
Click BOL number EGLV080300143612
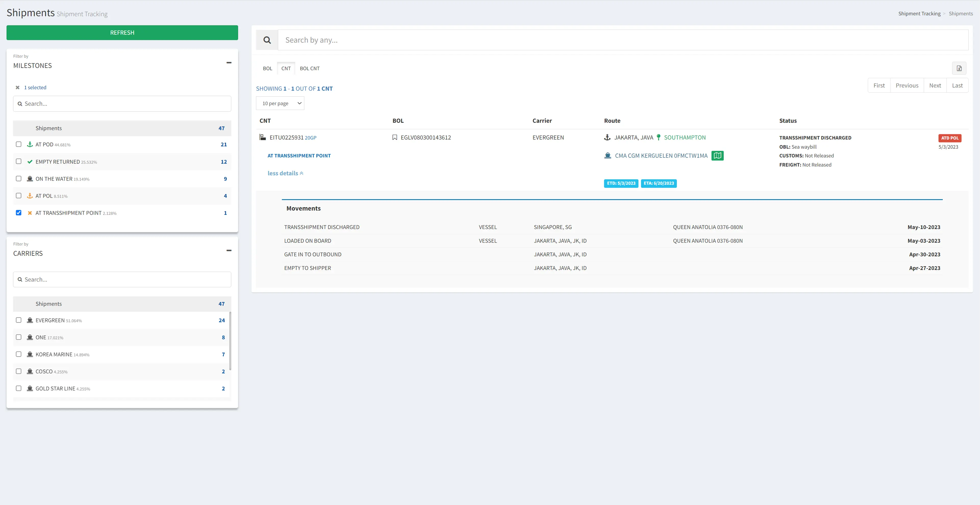426,137
